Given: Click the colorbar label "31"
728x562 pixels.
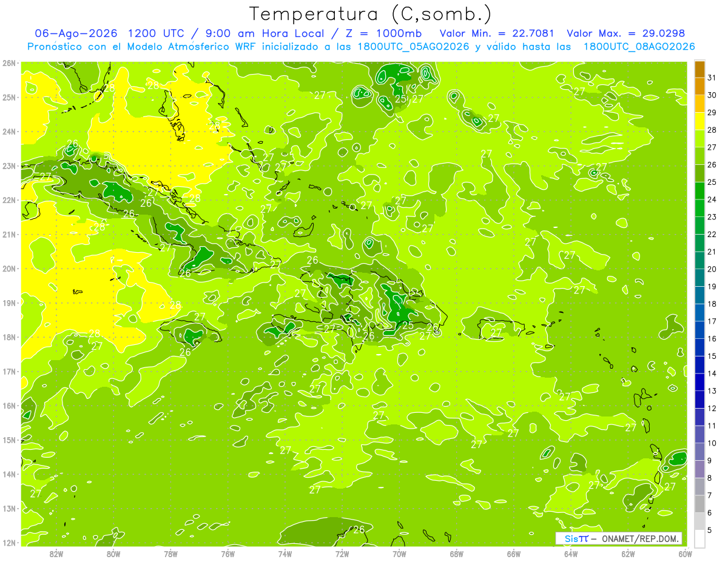Looking at the screenshot, I should (712, 78).
